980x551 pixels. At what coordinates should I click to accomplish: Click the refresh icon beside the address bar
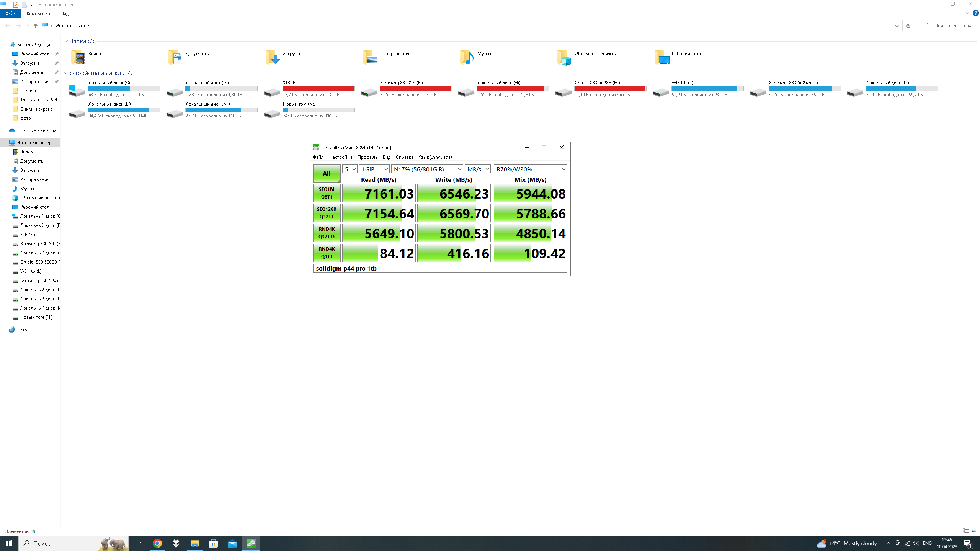pos(908,26)
